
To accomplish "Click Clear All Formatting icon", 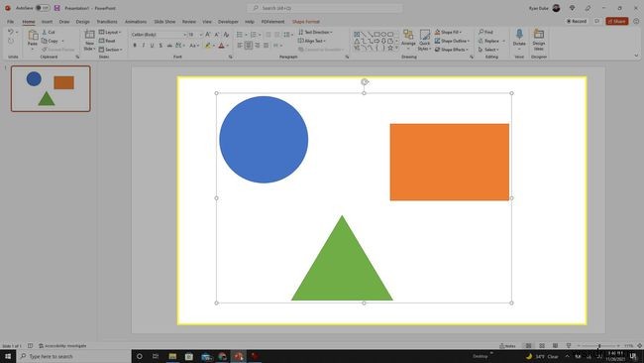I will tap(226, 35).
